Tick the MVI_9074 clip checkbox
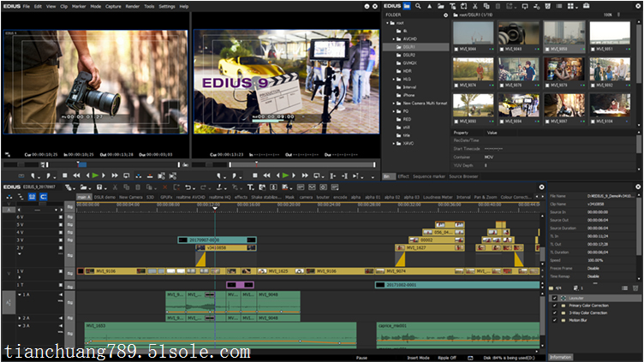This screenshot has width=644, height=362. coord(456,86)
